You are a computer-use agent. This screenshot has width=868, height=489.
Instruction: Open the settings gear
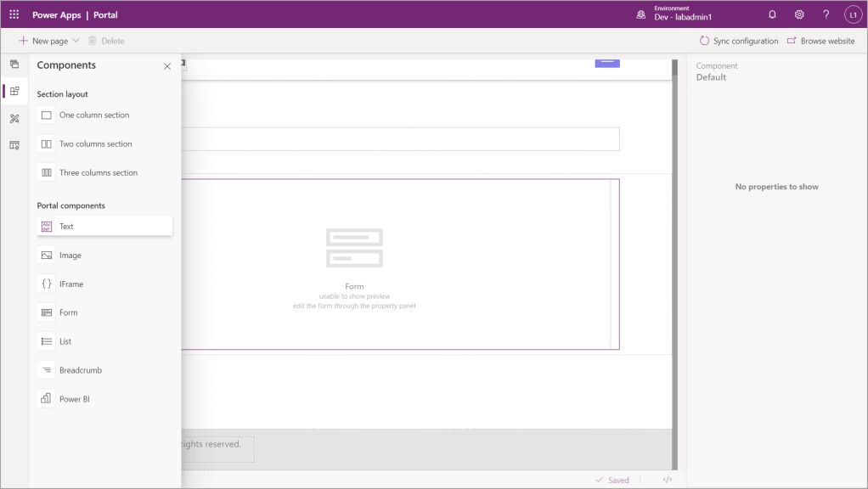click(x=799, y=14)
